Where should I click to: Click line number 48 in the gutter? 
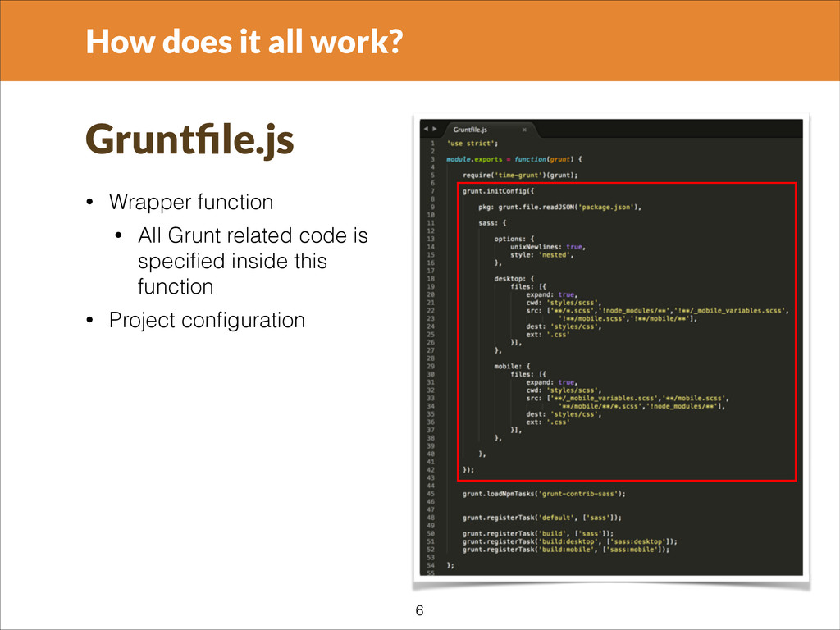coord(431,518)
